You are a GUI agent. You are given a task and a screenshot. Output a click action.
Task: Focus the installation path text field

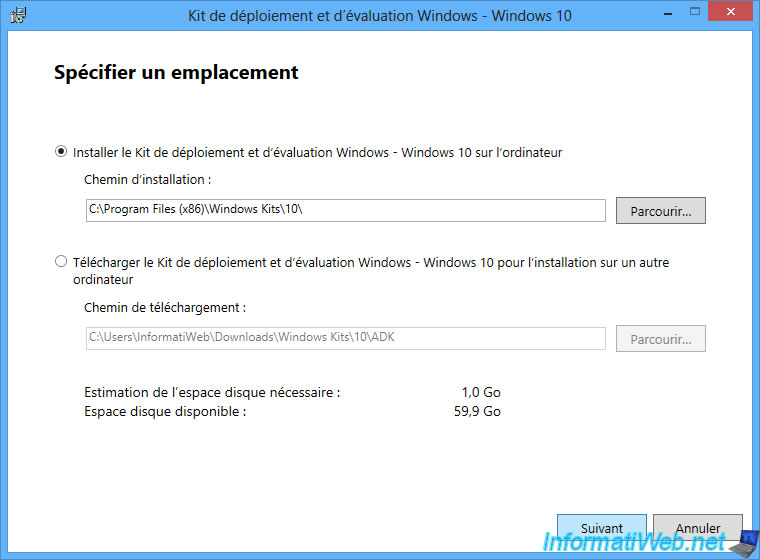344,211
